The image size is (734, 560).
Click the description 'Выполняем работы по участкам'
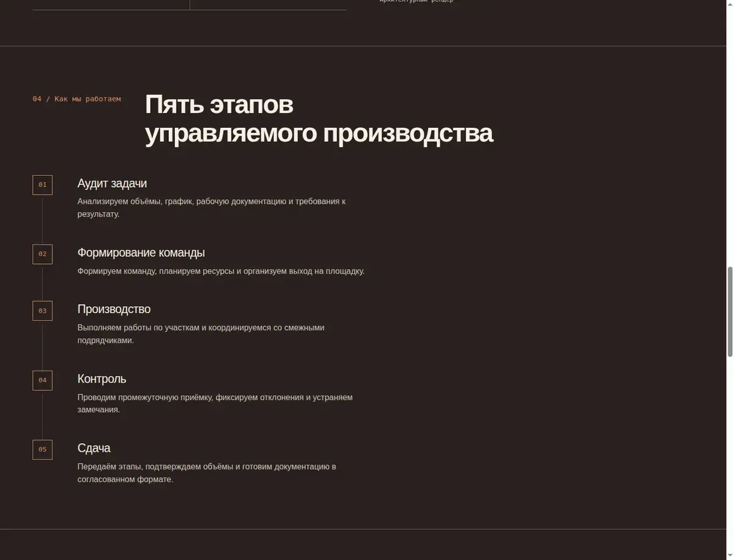[201, 334]
